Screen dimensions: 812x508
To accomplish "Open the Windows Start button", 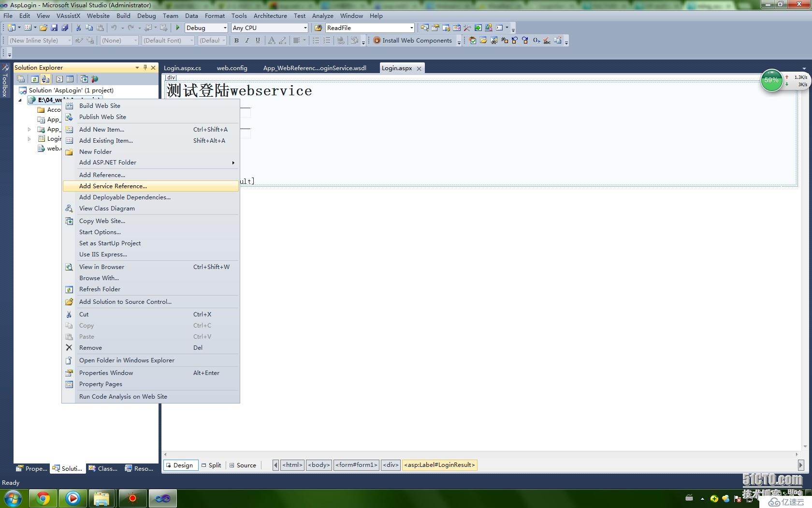I will [x=13, y=498].
